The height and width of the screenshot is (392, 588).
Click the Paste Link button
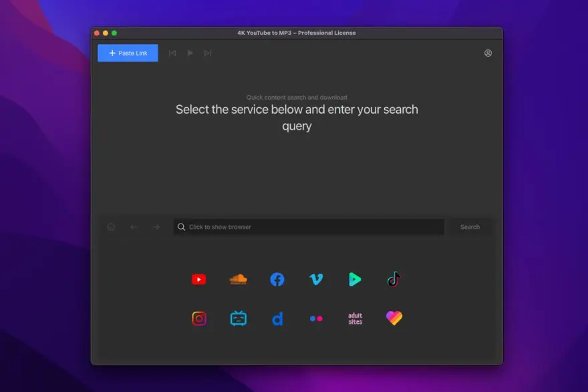pyautogui.click(x=128, y=53)
